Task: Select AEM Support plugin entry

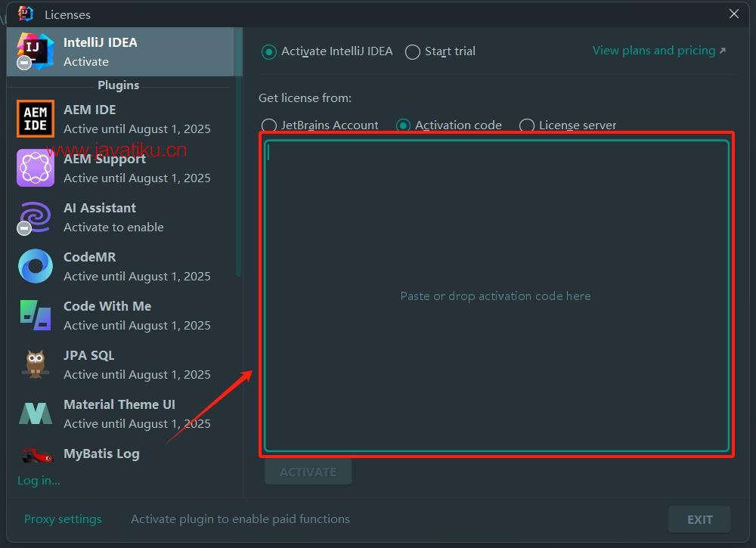Action: pyautogui.click(x=120, y=169)
